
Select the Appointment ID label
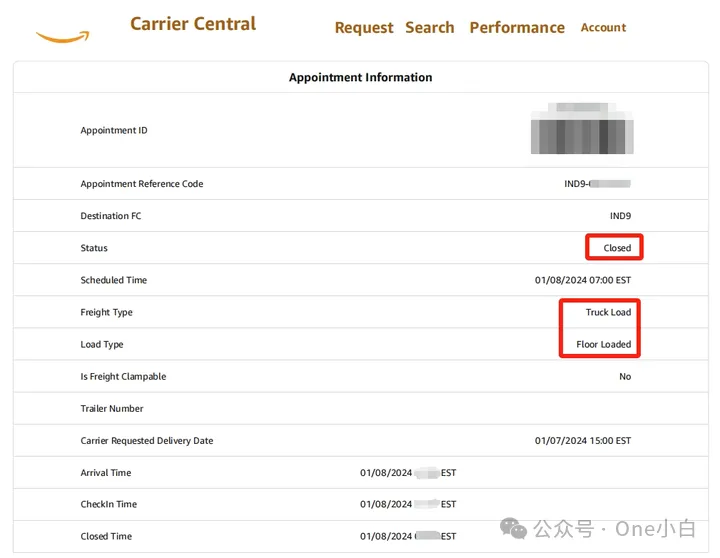(x=114, y=130)
